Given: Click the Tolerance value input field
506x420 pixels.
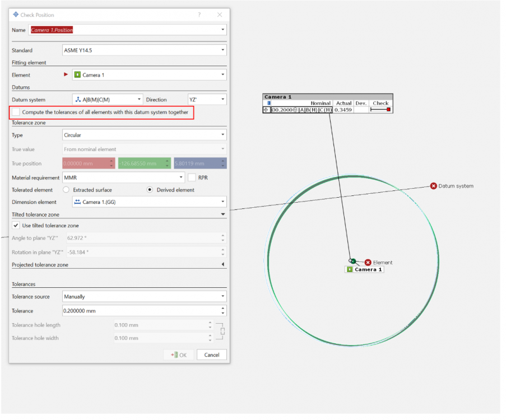Looking at the screenshot, I should (140, 311).
